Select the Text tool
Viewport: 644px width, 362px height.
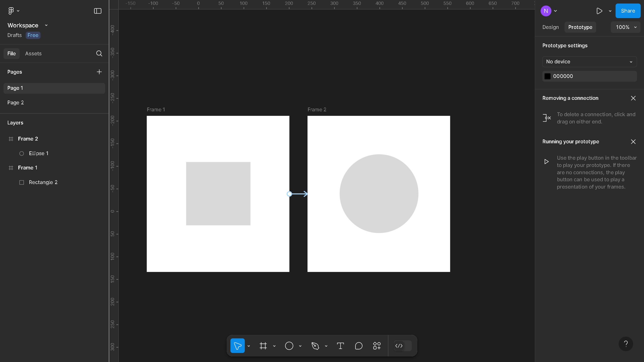340,346
